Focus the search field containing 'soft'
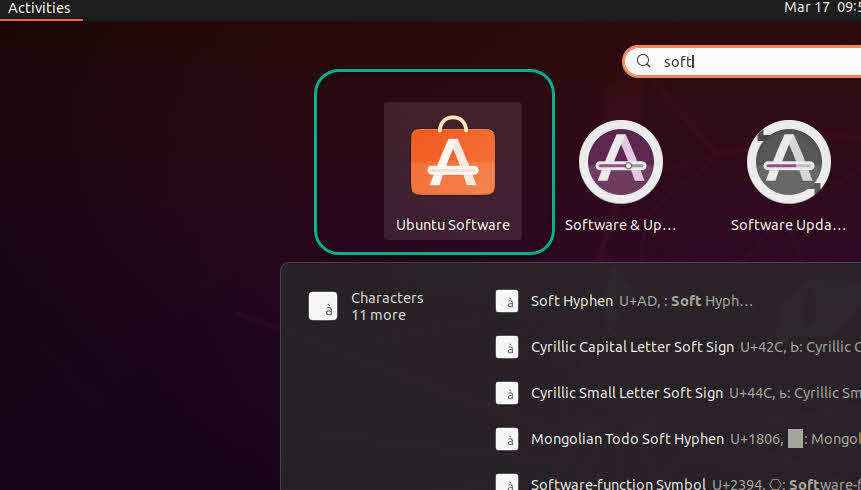The image size is (861, 490). click(x=742, y=62)
